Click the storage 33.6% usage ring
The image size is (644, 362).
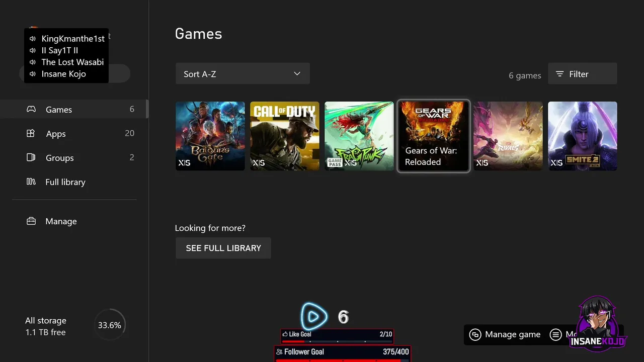[110, 325]
